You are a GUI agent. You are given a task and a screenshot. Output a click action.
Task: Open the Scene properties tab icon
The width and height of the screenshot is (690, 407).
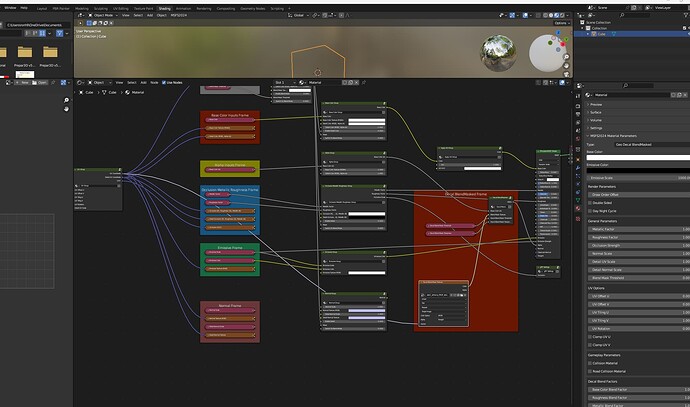click(578, 130)
